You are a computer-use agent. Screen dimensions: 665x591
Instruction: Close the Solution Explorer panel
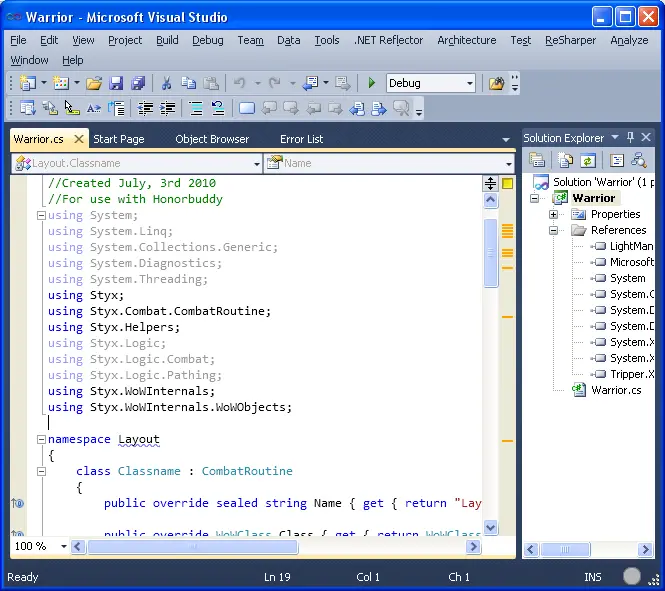[646, 137]
